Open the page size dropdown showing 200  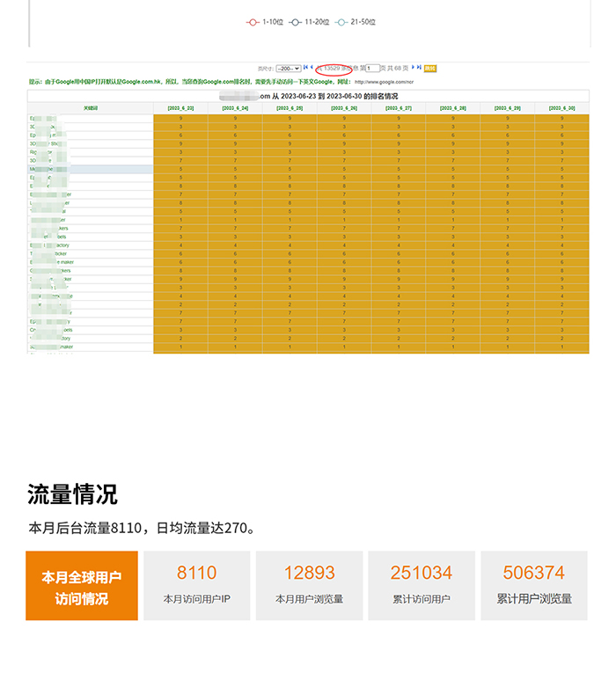289,69
